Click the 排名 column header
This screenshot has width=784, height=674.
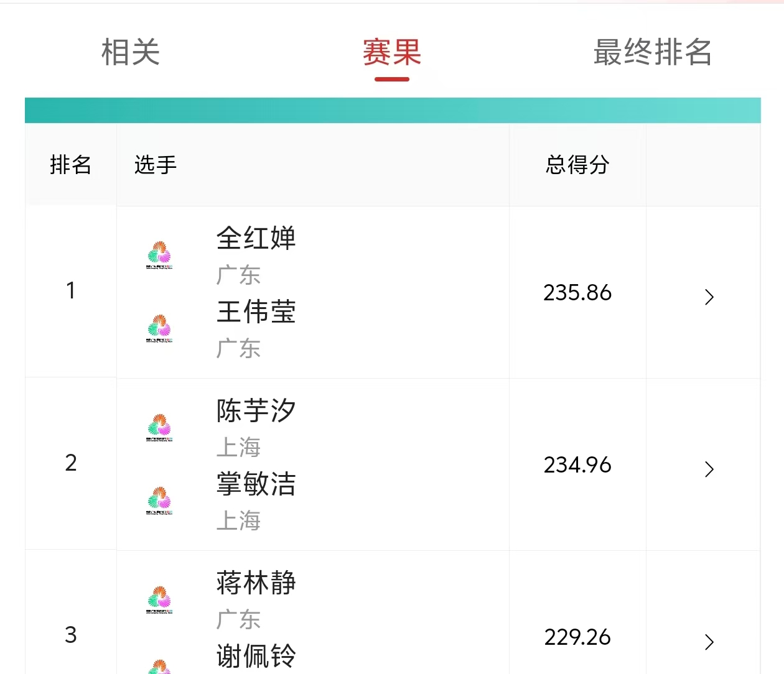tap(70, 165)
